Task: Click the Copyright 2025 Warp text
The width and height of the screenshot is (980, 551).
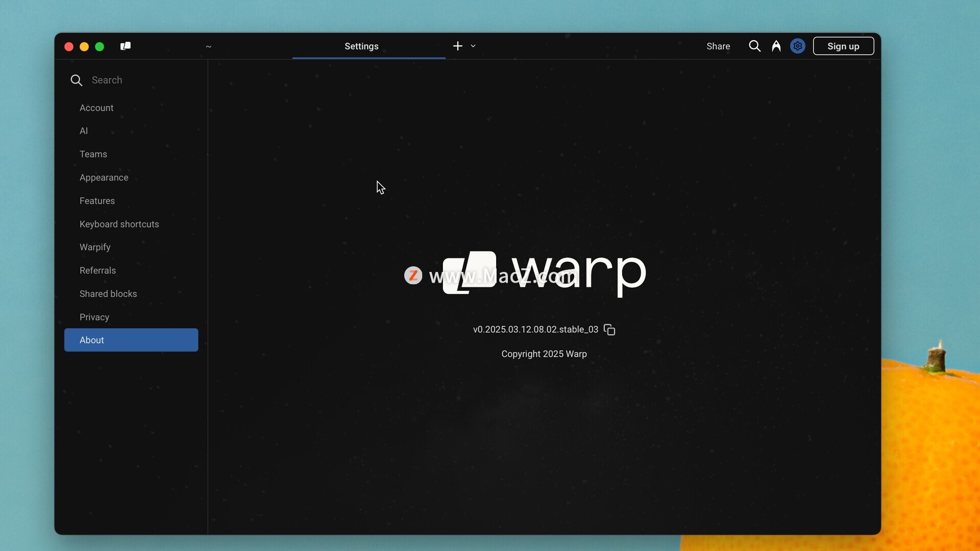Action: click(544, 354)
